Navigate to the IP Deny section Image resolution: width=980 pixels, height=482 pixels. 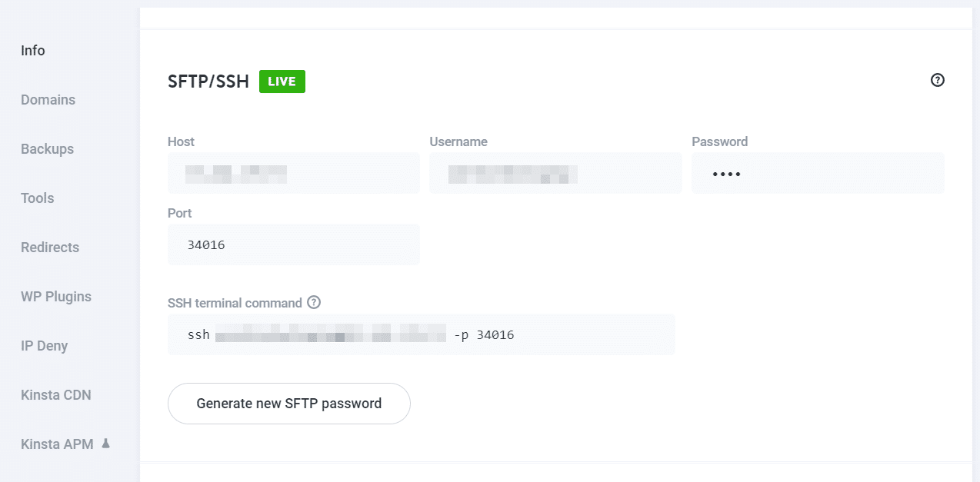coord(45,345)
